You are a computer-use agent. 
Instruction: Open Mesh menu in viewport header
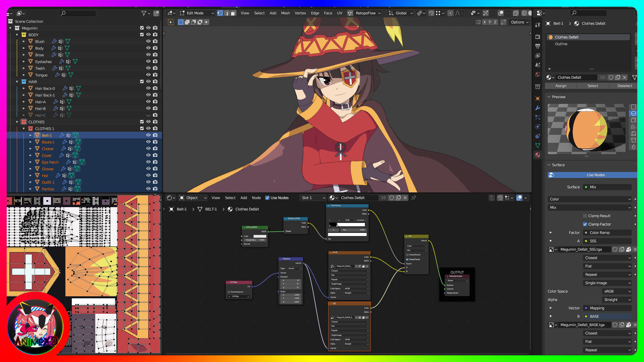coord(285,13)
